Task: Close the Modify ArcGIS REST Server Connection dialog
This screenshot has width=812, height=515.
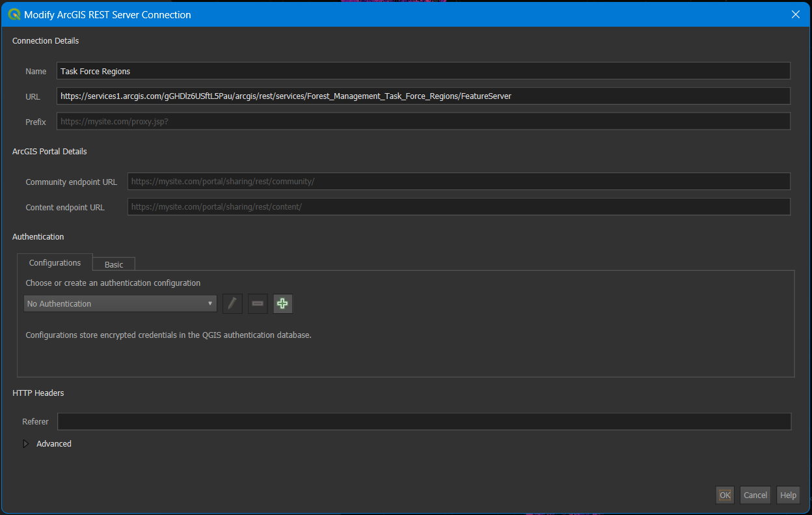Action: (795, 14)
